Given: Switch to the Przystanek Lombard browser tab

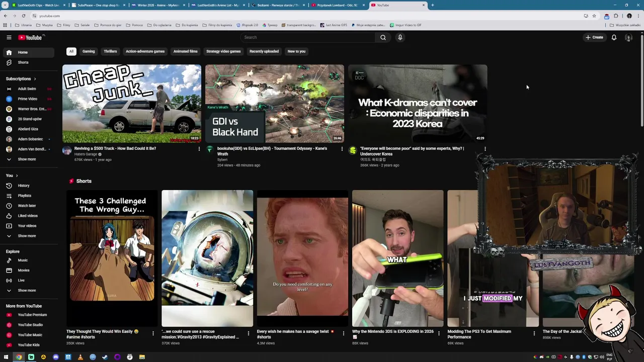Looking at the screenshot, I should coord(338,5).
